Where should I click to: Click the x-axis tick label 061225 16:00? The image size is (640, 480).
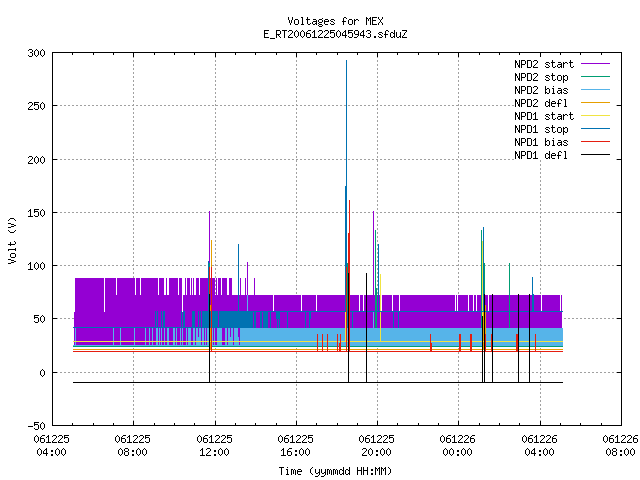point(296,446)
